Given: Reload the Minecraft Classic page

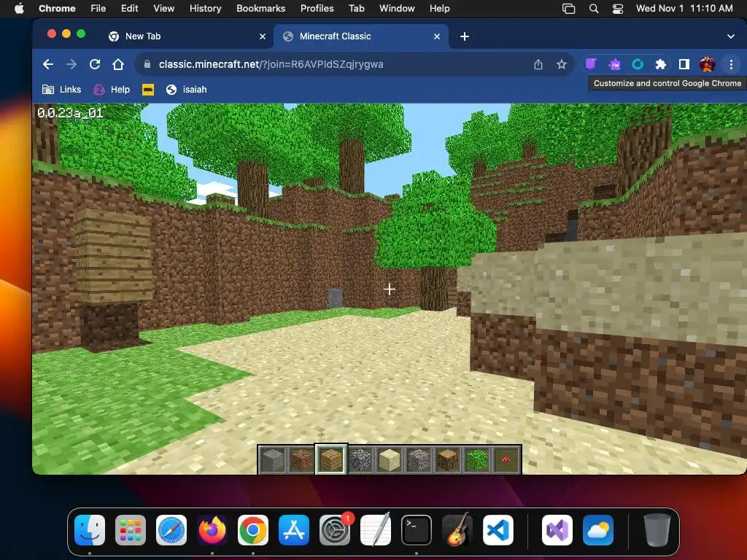Looking at the screenshot, I should [95, 64].
